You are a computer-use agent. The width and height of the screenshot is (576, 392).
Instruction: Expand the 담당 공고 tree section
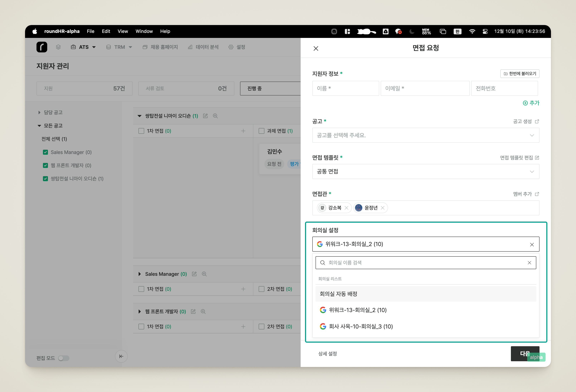click(39, 112)
